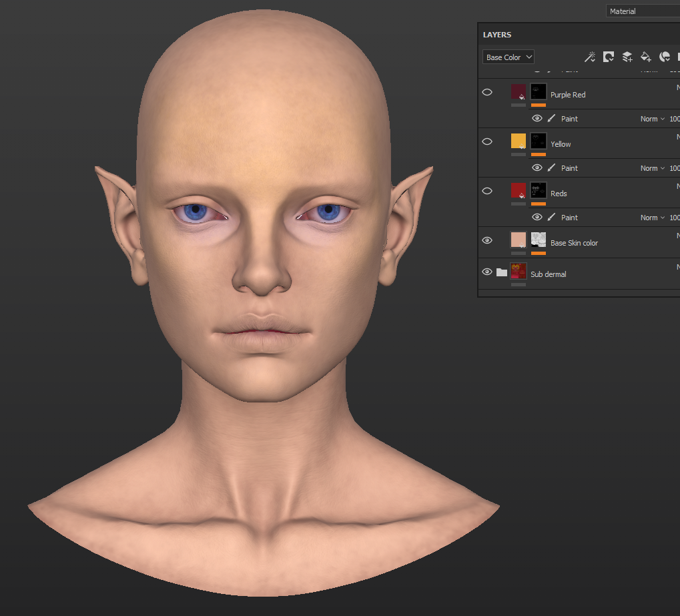
Task: Click Paint label under Reds layer
Action: pyautogui.click(x=569, y=218)
